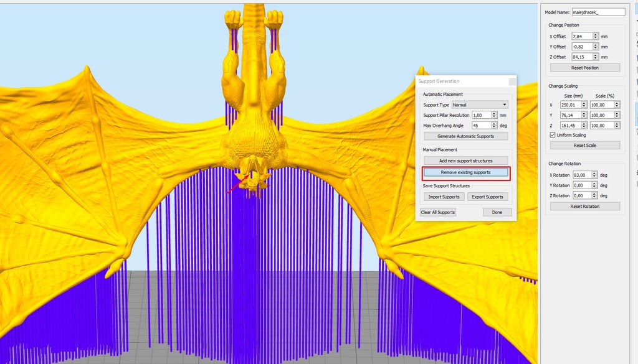Click Done in Support Generation
This screenshot has height=364, width=638.
coord(497,212)
